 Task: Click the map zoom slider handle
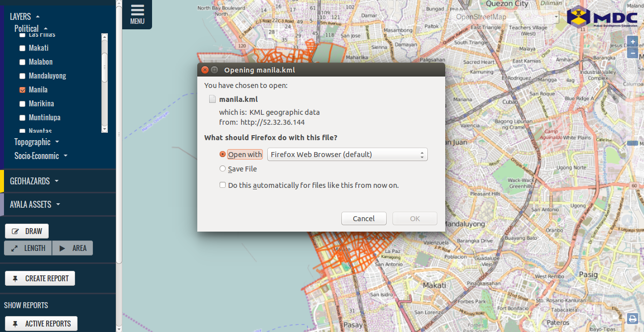[x=633, y=143]
